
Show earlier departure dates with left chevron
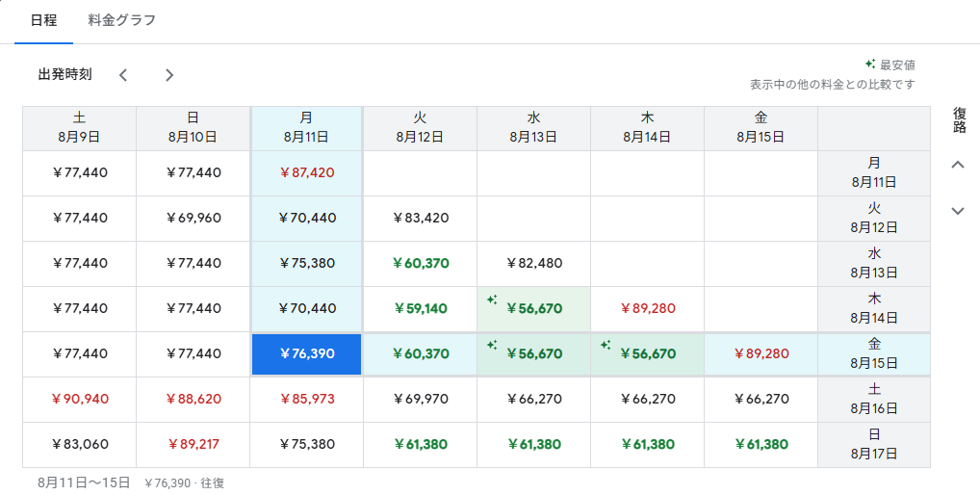pyautogui.click(x=123, y=75)
